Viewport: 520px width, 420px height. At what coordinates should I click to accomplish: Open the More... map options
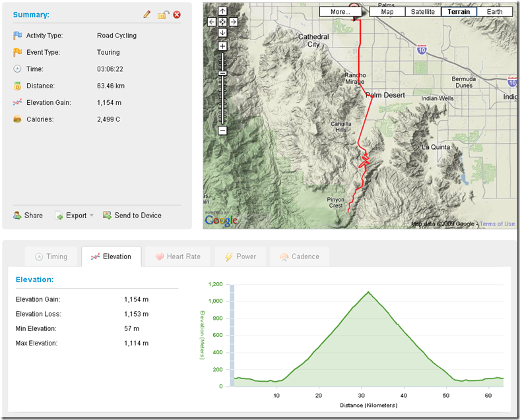pyautogui.click(x=341, y=12)
